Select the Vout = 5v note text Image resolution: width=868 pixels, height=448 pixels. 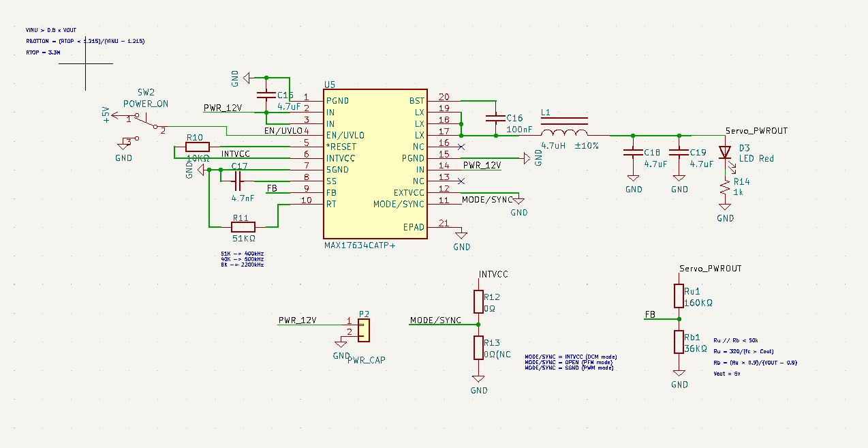(726, 373)
